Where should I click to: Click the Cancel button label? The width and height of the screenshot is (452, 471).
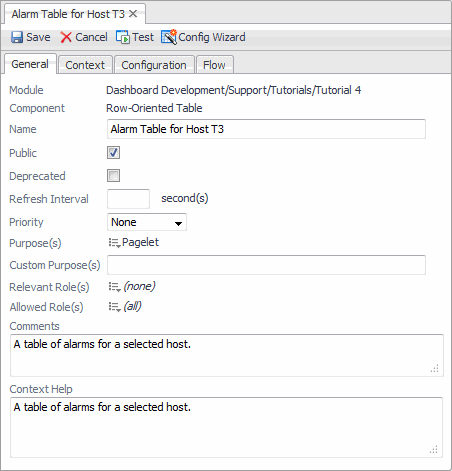coord(91,37)
